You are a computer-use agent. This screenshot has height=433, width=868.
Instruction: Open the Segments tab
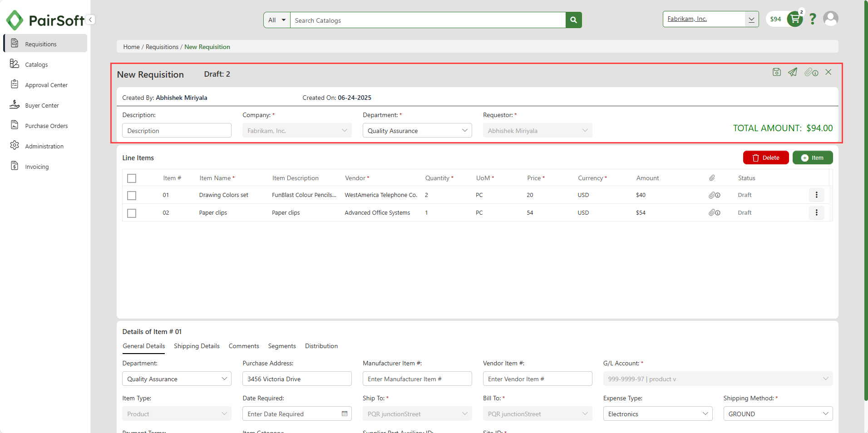[x=282, y=346]
